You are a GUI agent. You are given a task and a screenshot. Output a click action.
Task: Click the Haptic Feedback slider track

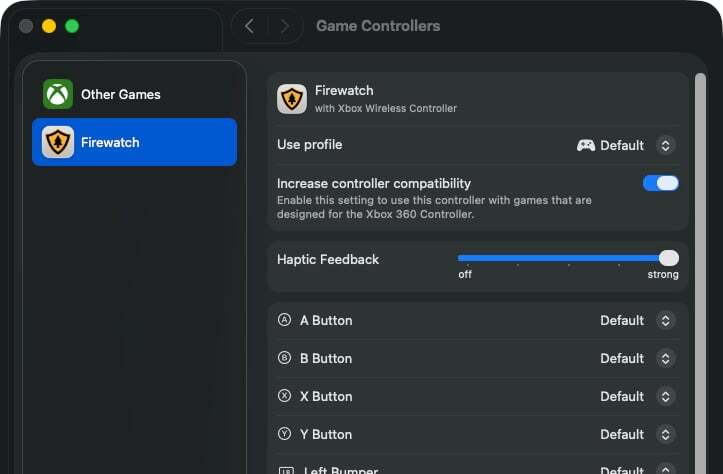560,258
